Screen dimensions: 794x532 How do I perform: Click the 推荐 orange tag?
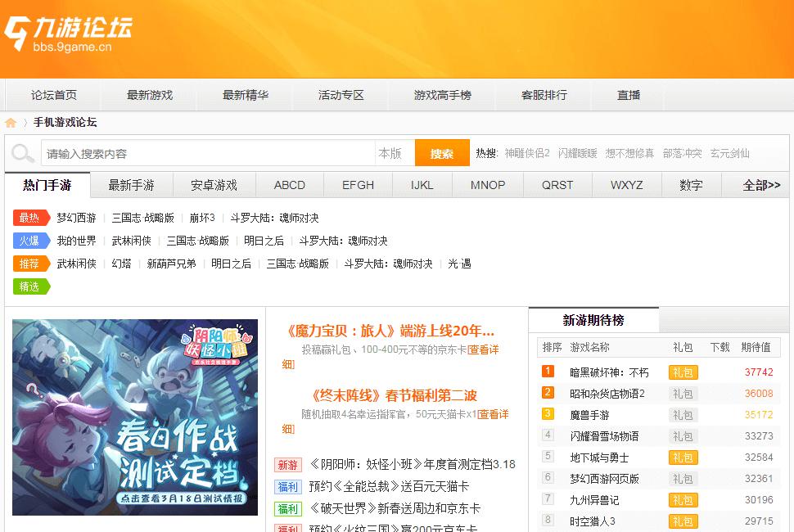pos(31,264)
